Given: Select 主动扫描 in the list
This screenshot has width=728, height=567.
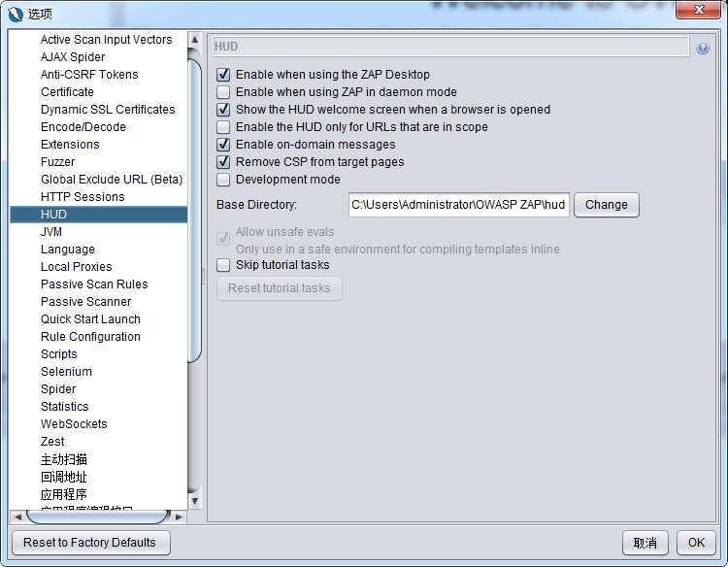Looking at the screenshot, I should point(64,460).
